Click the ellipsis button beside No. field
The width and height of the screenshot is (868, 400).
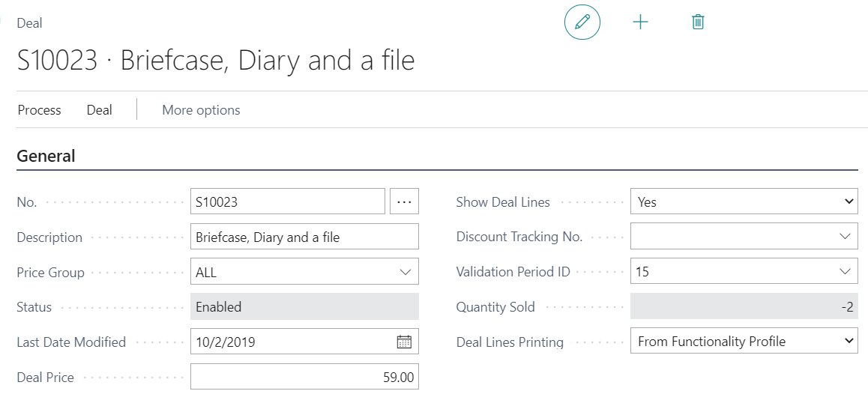pyautogui.click(x=404, y=201)
